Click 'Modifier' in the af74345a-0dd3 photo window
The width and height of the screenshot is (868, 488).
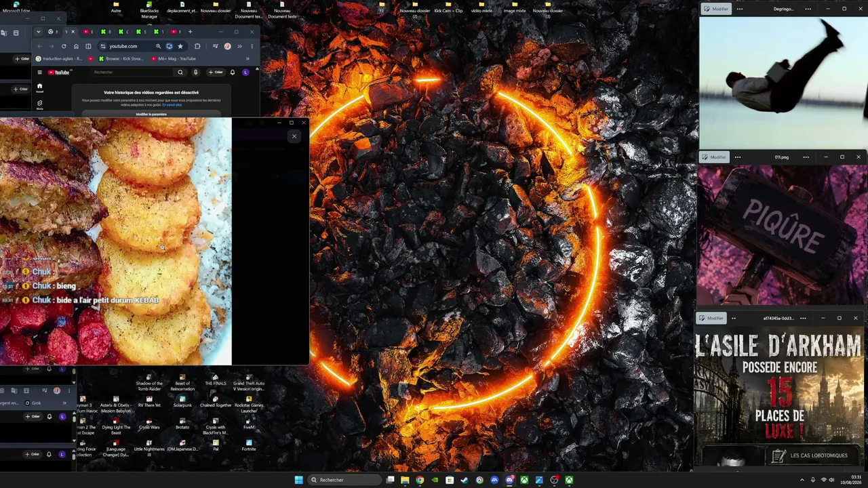point(711,318)
